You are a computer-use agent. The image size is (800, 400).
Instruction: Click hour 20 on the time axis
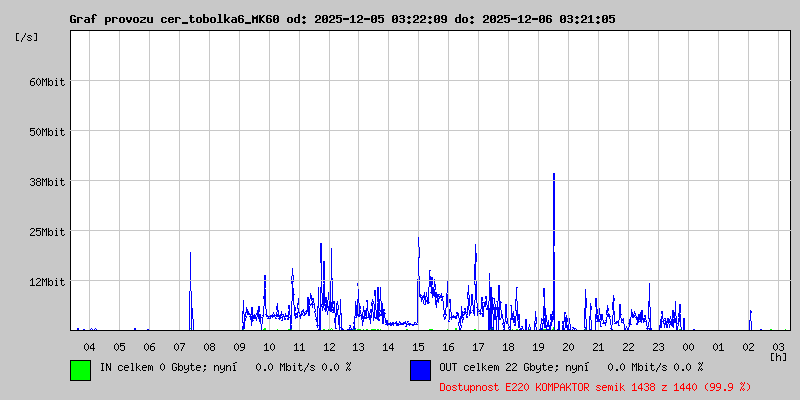(568, 347)
